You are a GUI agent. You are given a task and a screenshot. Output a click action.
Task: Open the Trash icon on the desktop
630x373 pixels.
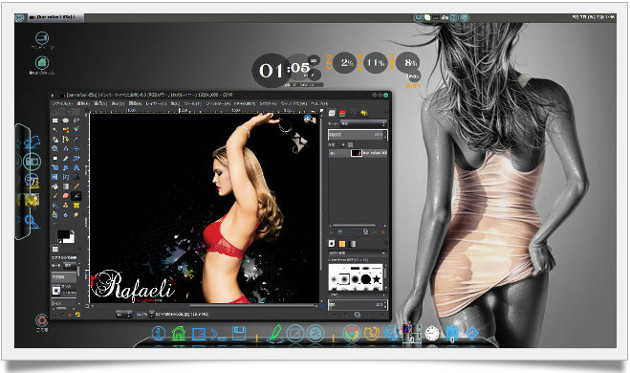coord(42,320)
